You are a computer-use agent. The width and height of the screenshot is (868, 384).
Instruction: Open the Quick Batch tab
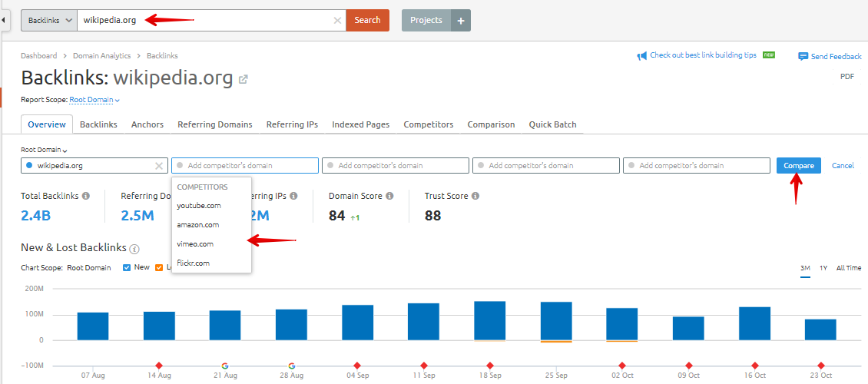pyautogui.click(x=552, y=124)
